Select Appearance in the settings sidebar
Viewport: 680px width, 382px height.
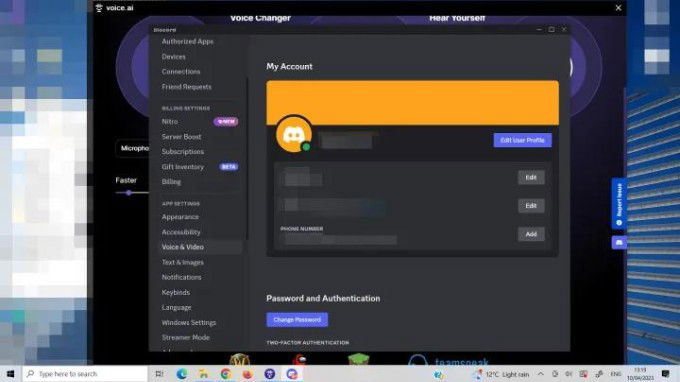pyautogui.click(x=180, y=217)
